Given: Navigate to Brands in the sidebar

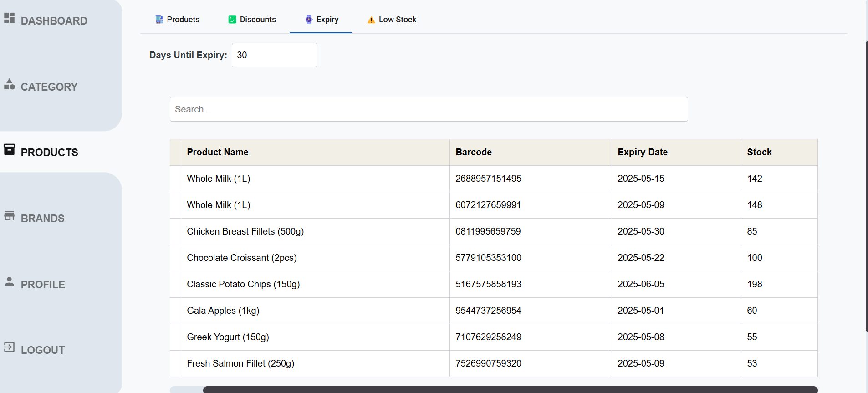Looking at the screenshot, I should [42, 219].
